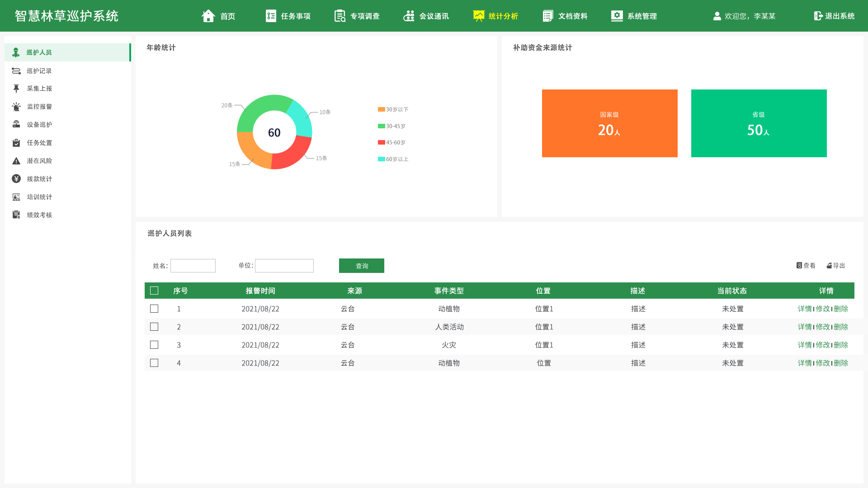Open 绩效考核 in the sidebar

coord(39,215)
